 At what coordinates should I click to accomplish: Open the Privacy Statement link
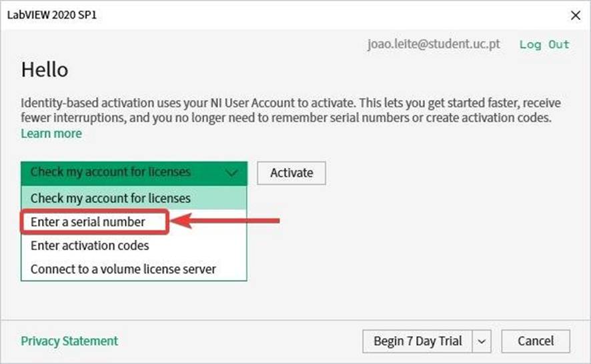click(69, 341)
